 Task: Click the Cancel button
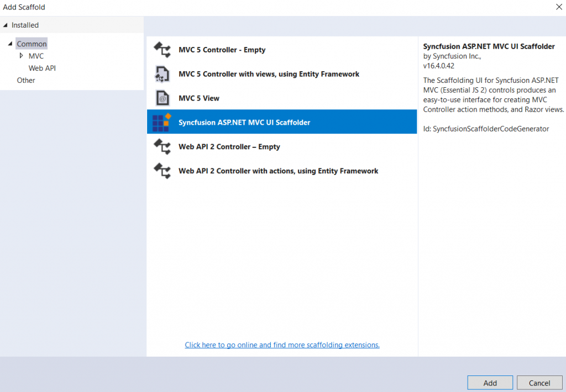click(539, 383)
